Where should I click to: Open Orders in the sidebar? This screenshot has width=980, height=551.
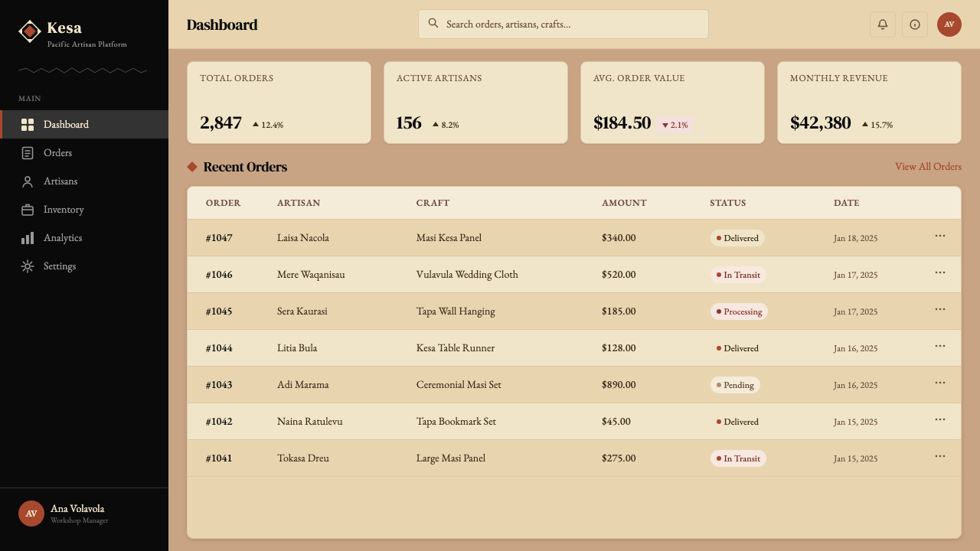[84, 153]
